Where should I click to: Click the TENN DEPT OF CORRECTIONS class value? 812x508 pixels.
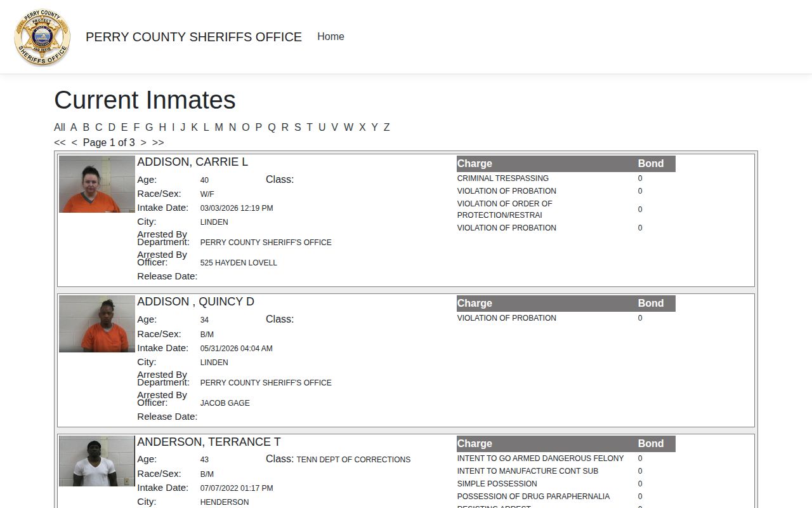point(353,460)
